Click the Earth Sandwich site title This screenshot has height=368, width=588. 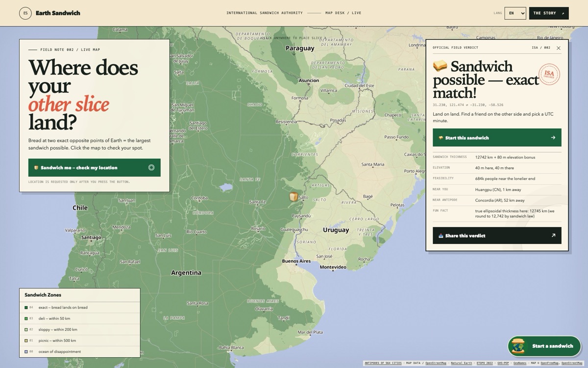(58, 13)
